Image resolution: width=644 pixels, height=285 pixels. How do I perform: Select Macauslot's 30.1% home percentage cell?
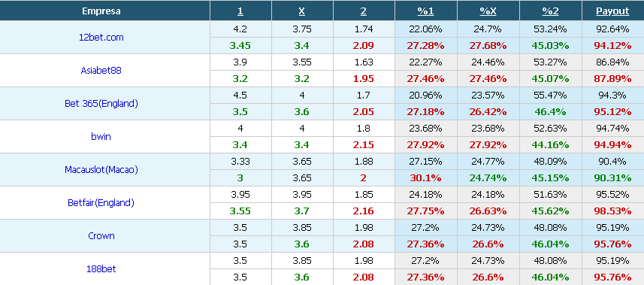tap(425, 178)
